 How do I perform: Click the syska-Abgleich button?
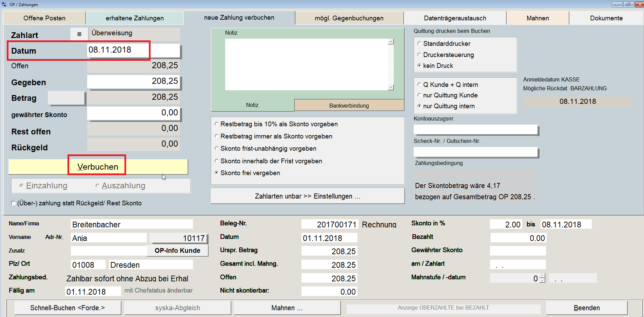coord(178,308)
